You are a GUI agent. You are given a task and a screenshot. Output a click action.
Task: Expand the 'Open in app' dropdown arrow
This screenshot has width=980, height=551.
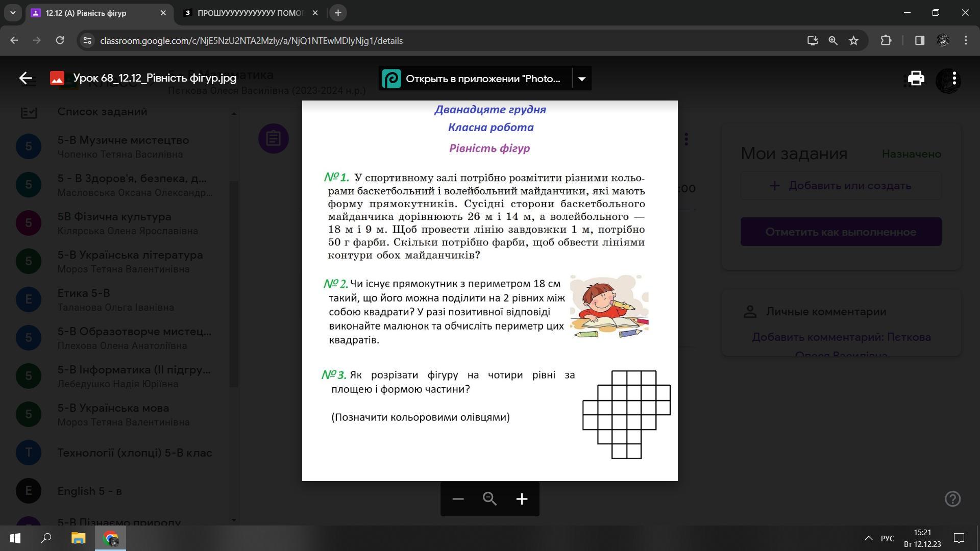pyautogui.click(x=581, y=79)
